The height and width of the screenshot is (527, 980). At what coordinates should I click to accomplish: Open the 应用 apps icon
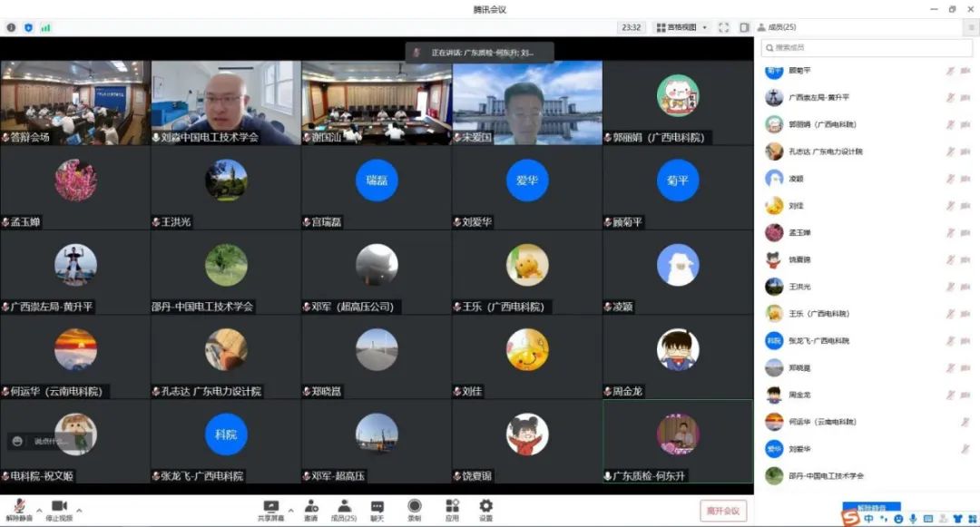pos(452,510)
